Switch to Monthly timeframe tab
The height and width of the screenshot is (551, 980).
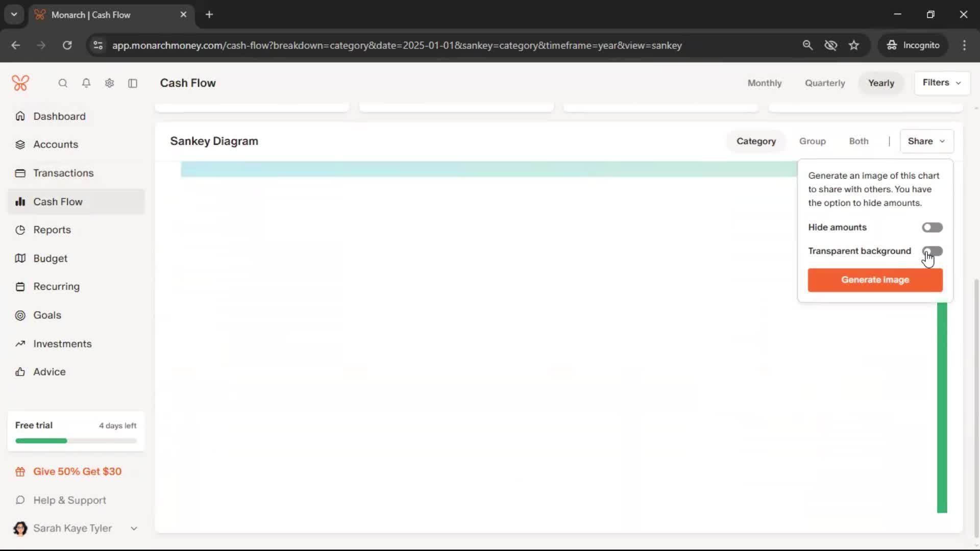(x=764, y=83)
